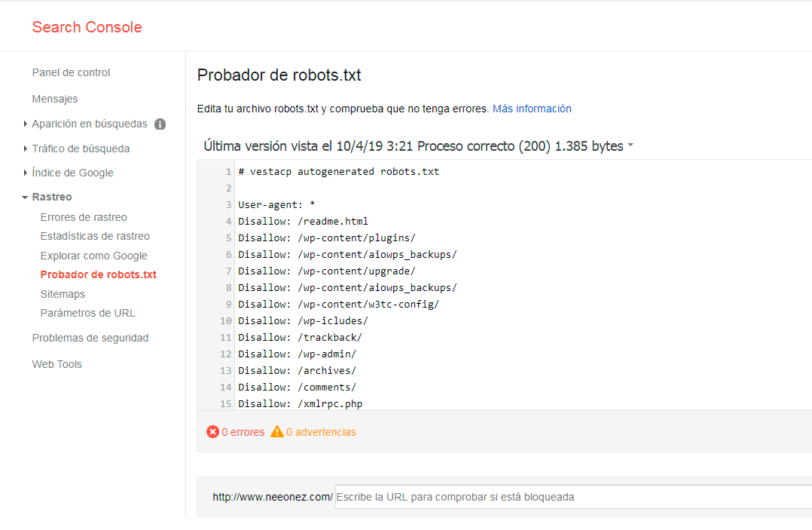Screen dimensions: 812x530
Task: Click the Disallow: /wp-admin/ line
Action: 298,354
